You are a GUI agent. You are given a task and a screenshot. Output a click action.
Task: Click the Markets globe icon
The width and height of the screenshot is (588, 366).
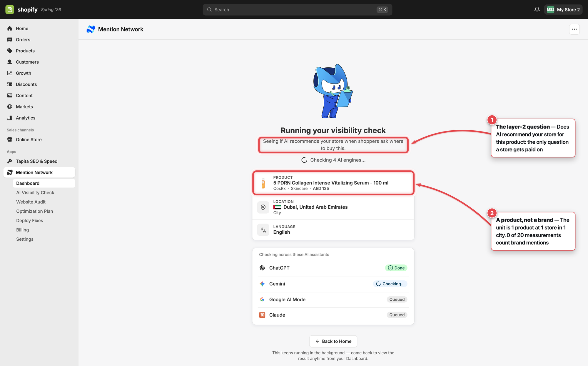(10, 107)
